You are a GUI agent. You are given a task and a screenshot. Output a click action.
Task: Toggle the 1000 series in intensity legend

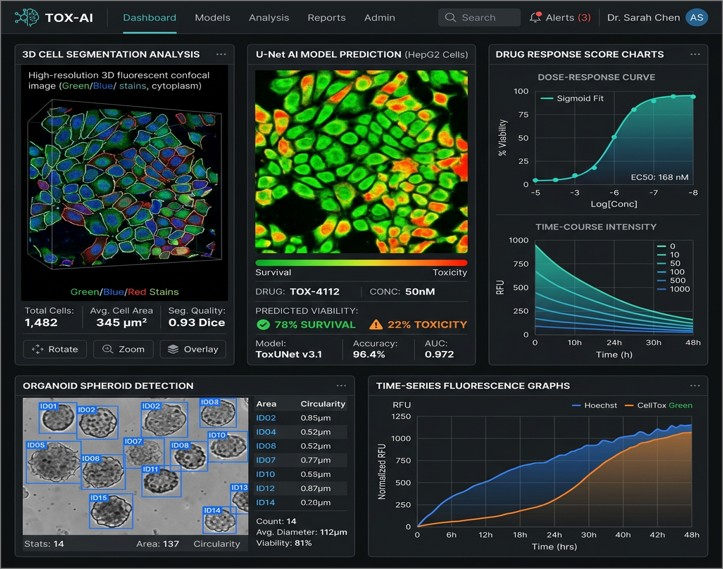[674, 289]
